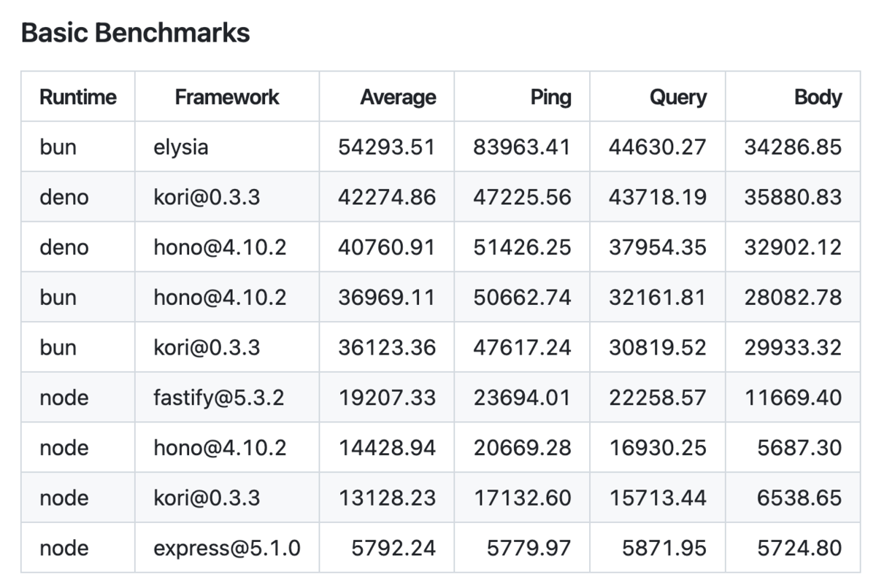Image resolution: width=876 pixels, height=588 pixels.
Task: Select the Runtime column header
Action: [x=78, y=97]
